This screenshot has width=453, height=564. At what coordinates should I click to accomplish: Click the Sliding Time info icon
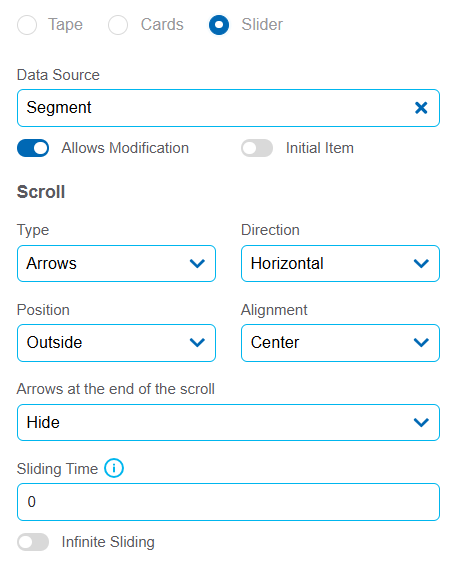click(114, 468)
